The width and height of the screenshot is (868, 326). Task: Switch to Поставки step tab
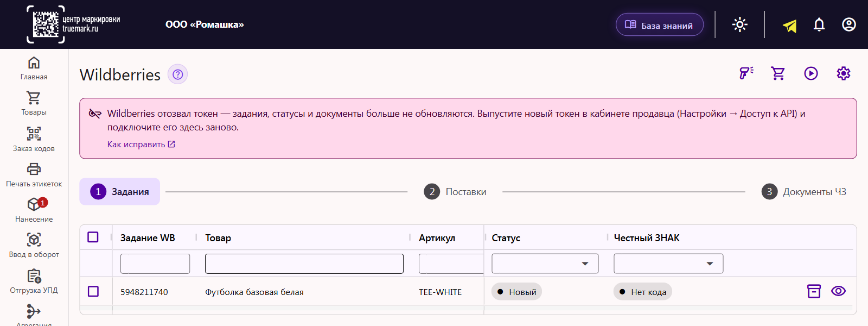455,192
